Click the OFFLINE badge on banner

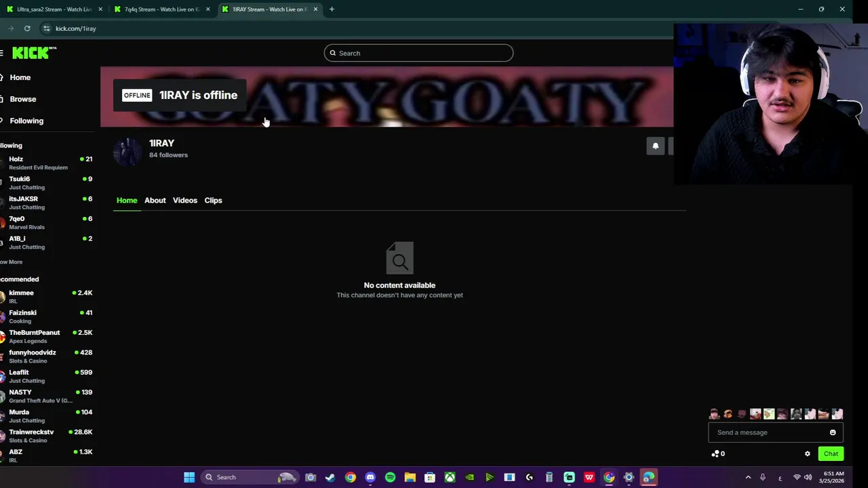(137, 96)
